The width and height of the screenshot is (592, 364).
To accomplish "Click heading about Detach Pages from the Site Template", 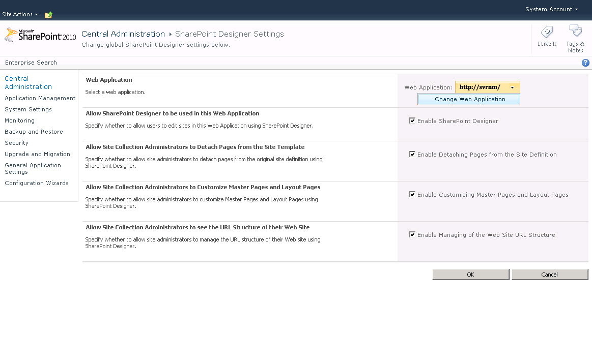I will [x=195, y=147].
